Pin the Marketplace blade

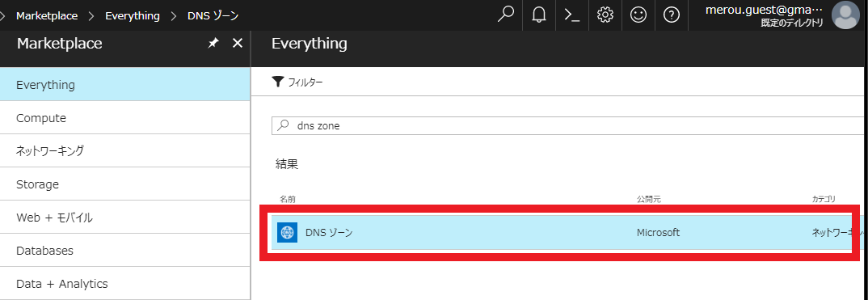pos(213,44)
